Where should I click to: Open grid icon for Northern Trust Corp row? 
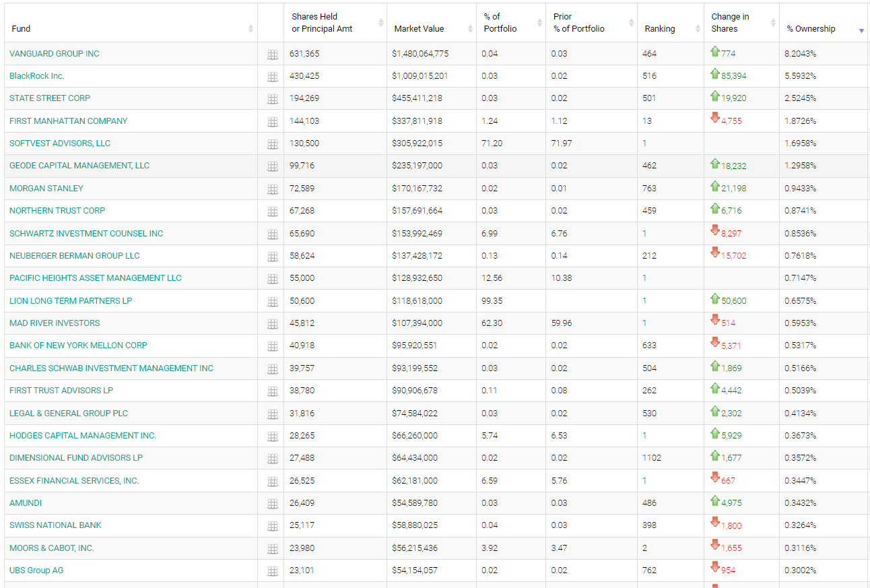273,211
